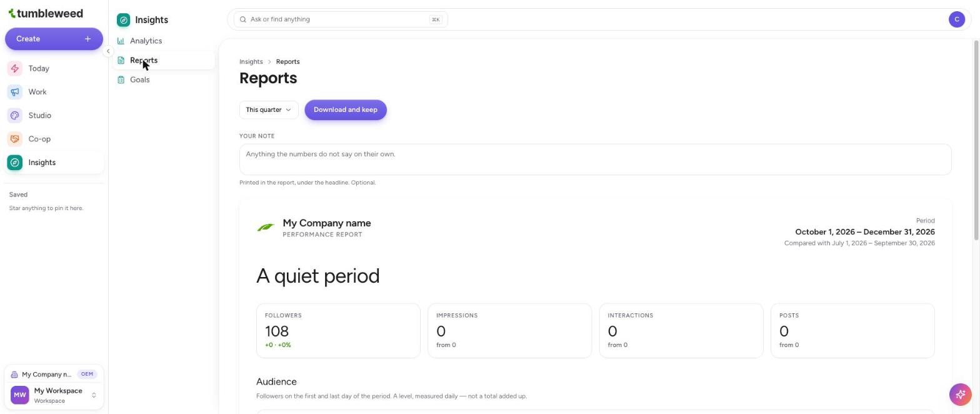Click the Audience section heading
980x414 pixels.
coord(276,382)
